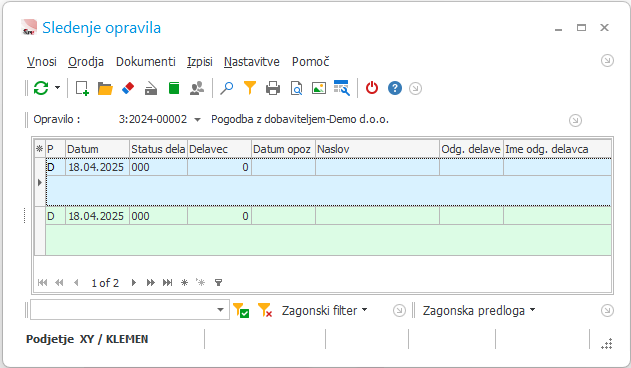Click the green book icon
Image resolution: width=631 pixels, height=368 pixels.
174,88
